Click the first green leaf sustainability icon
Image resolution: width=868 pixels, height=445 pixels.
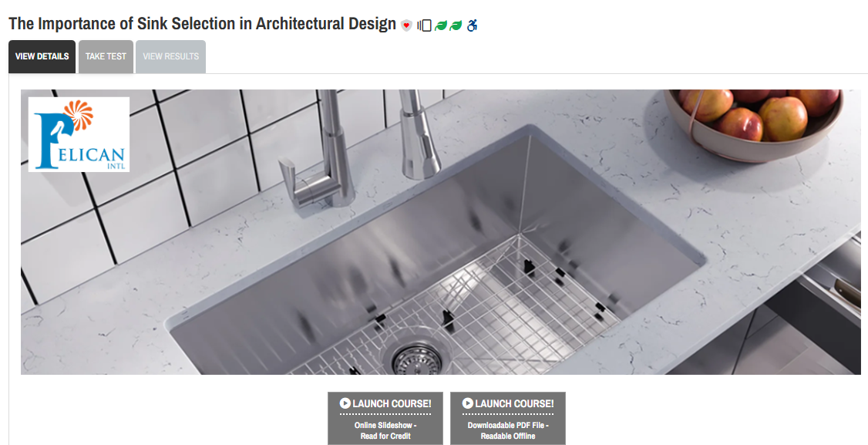(x=441, y=25)
